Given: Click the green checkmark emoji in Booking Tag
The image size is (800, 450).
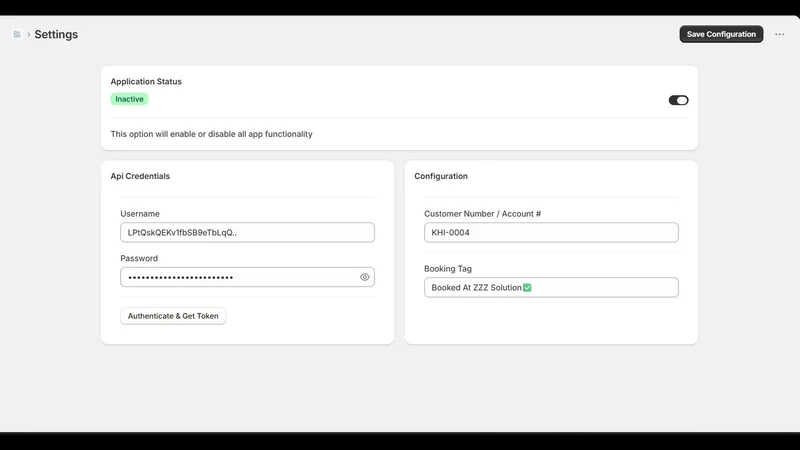Looking at the screenshot, I should point(527,288).
